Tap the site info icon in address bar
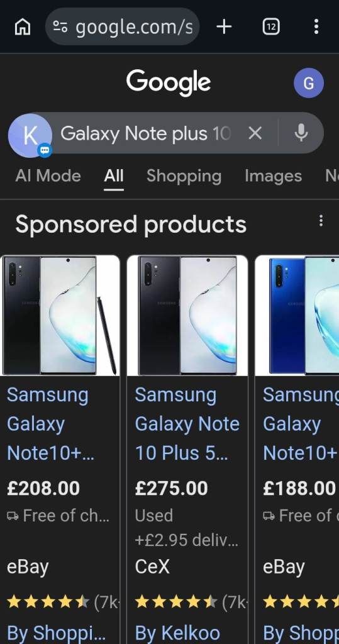Image resolution: width=339 pixels, height=644 pixels. tap(60, 27)
